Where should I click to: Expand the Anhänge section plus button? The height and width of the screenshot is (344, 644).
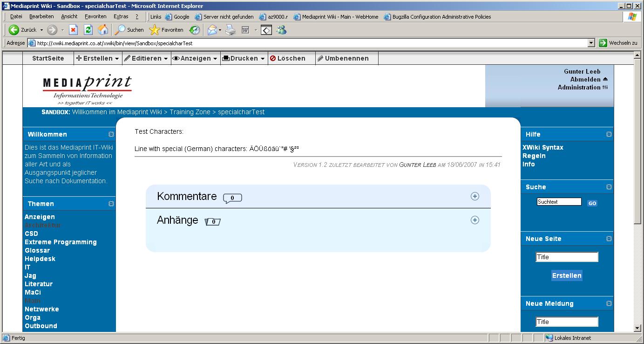475,220
